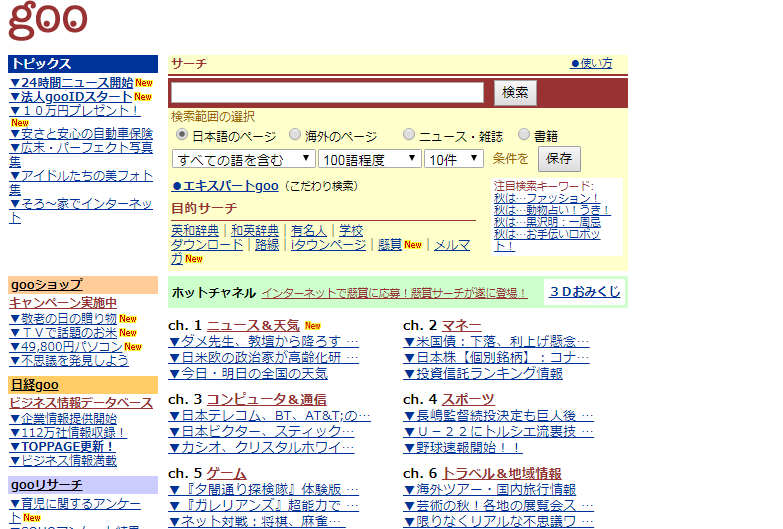
Task: Open 今日・明日の全国の天気 link
Action: [x=248, y=374]
